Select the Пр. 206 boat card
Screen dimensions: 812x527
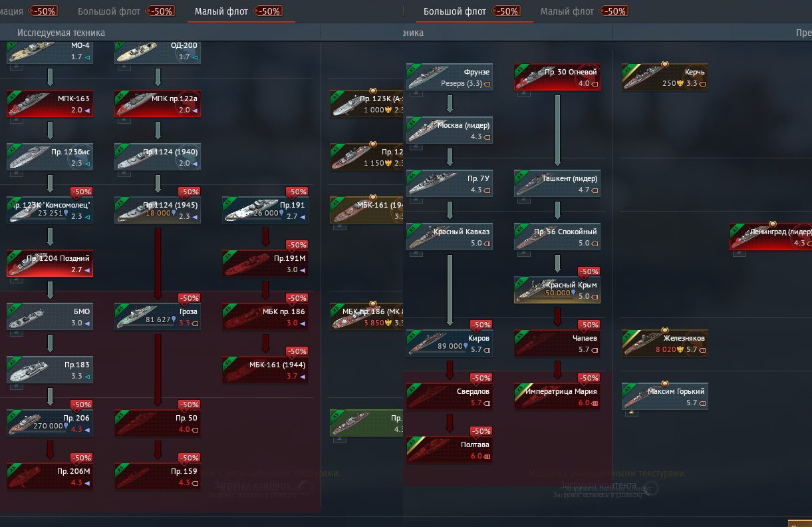coord(50,423)
